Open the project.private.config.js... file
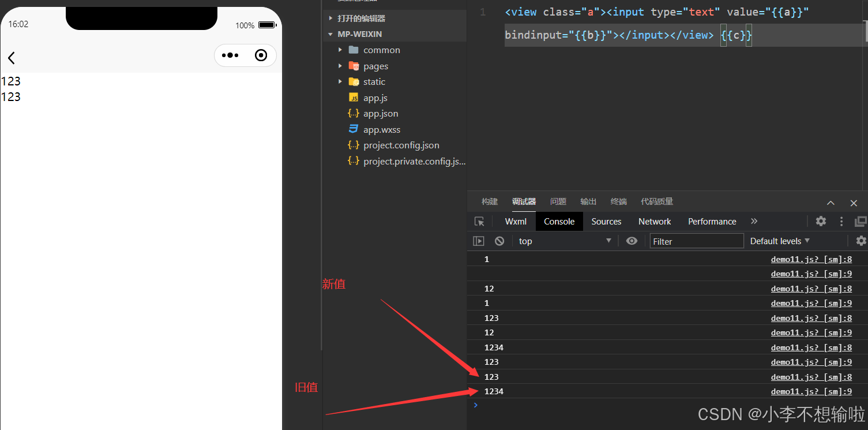Viewport: 868px width, 430px height. 414,161
